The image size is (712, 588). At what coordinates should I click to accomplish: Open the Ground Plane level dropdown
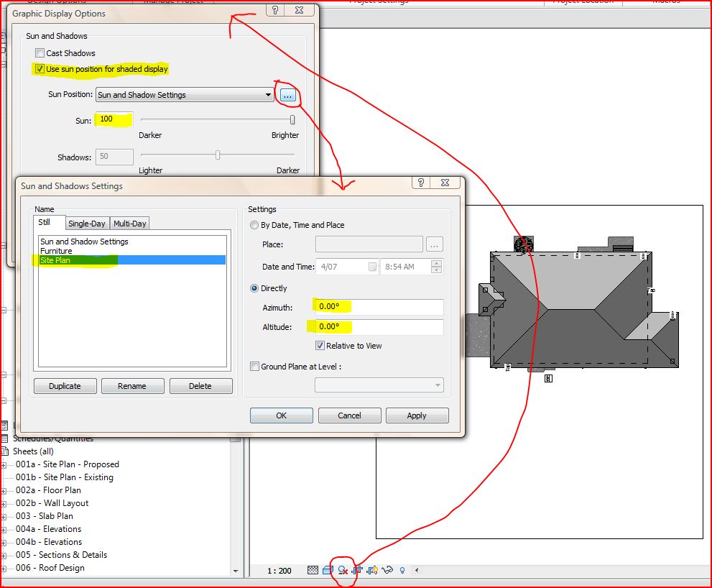pyautogui.click(x=379, y=385)
